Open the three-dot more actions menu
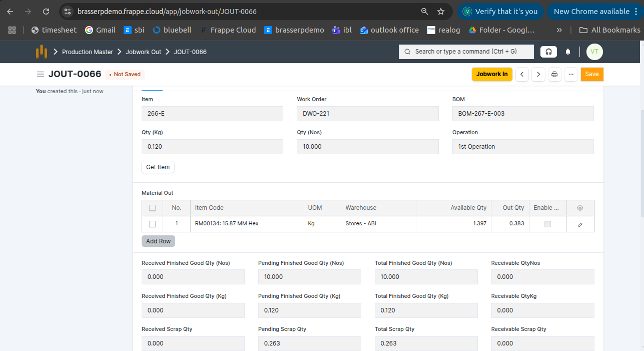 570,74
